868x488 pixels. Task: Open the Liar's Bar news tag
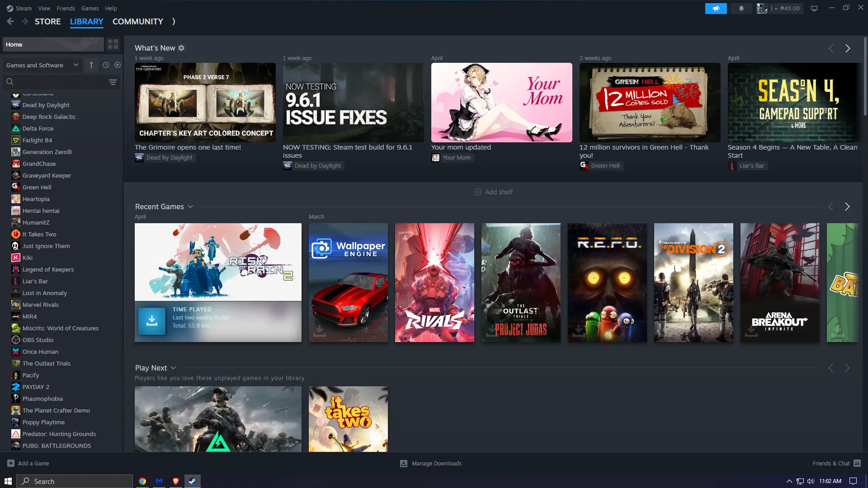[748, 165]
